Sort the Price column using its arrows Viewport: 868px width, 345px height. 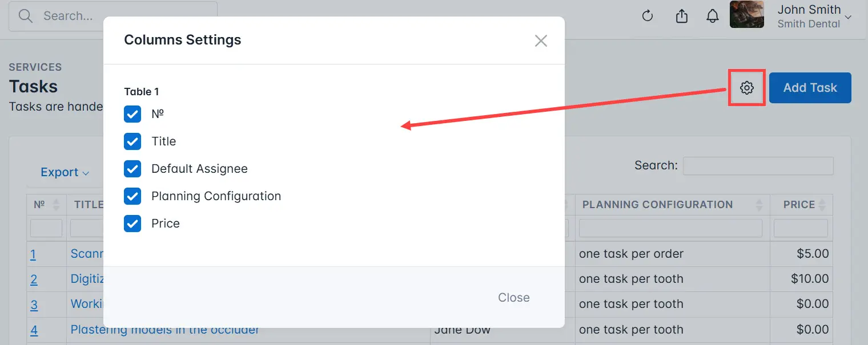point(821,204)
